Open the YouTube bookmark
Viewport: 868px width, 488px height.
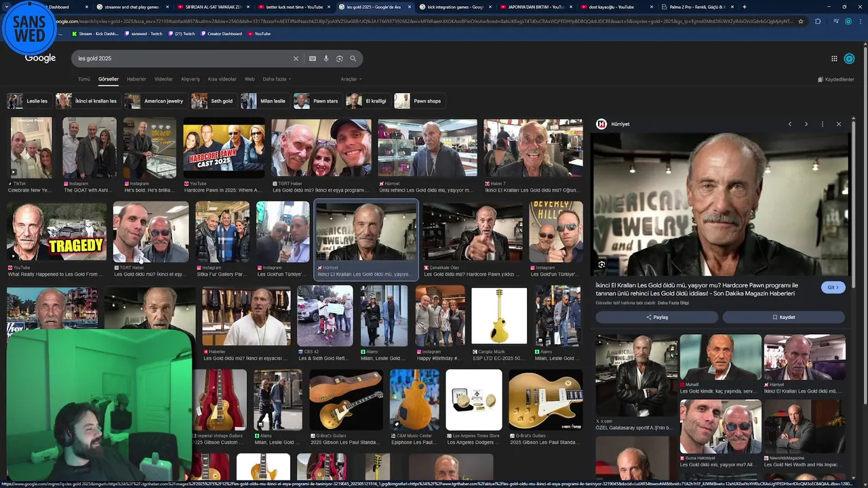click(x=259, y=33)
